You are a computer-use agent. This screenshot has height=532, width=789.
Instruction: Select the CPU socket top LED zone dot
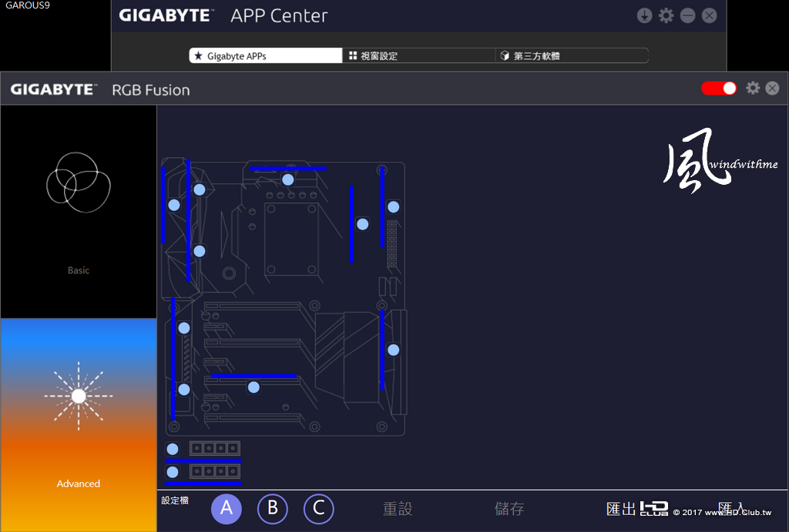click(288, 179)
